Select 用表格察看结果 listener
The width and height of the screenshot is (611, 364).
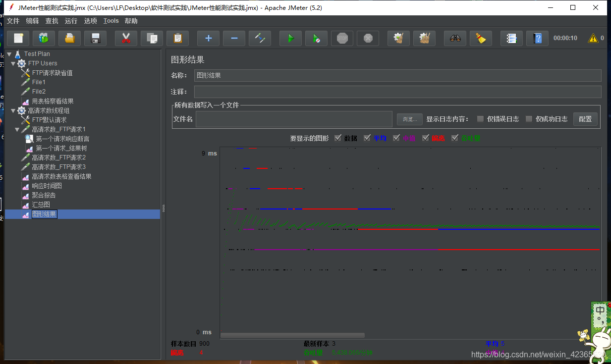(53, 101)
